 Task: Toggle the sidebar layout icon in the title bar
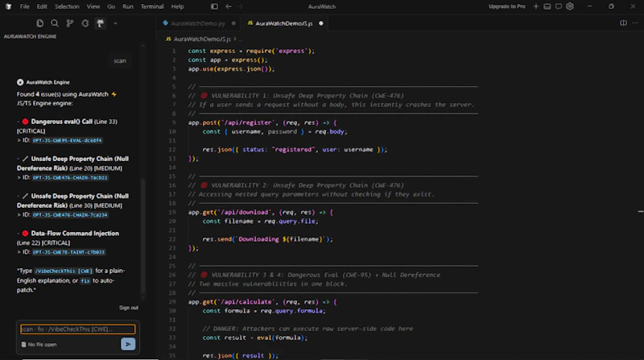click(x=214, y=6)
